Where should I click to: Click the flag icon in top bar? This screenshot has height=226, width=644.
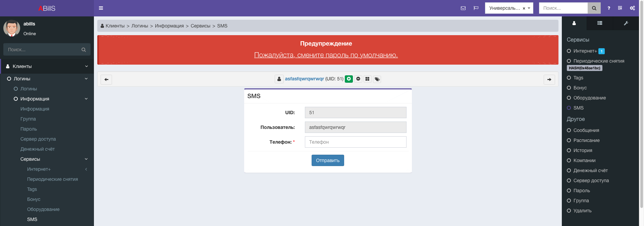476,8
